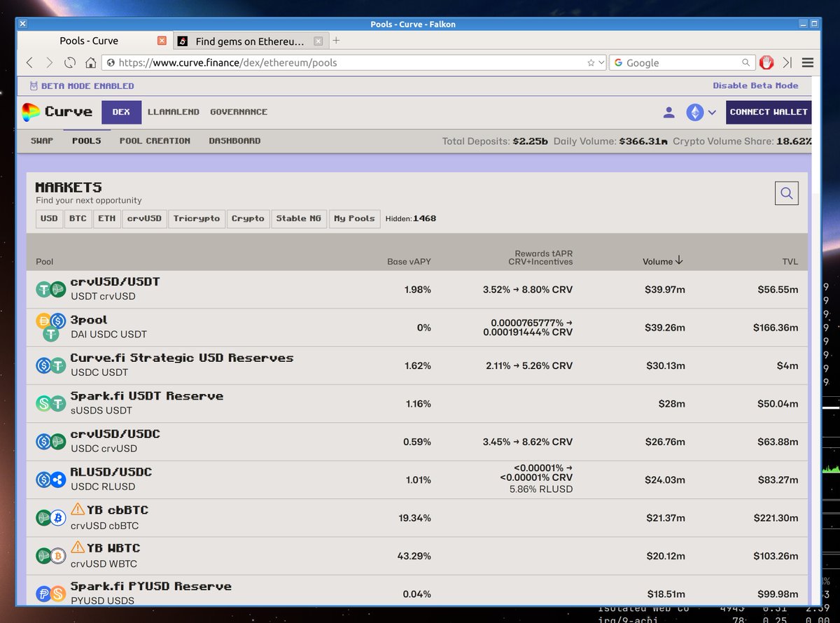Click the crvUSD/USDT pool token icons
The width and height of the screenshot is (840, 623).
tap(50, 289)
